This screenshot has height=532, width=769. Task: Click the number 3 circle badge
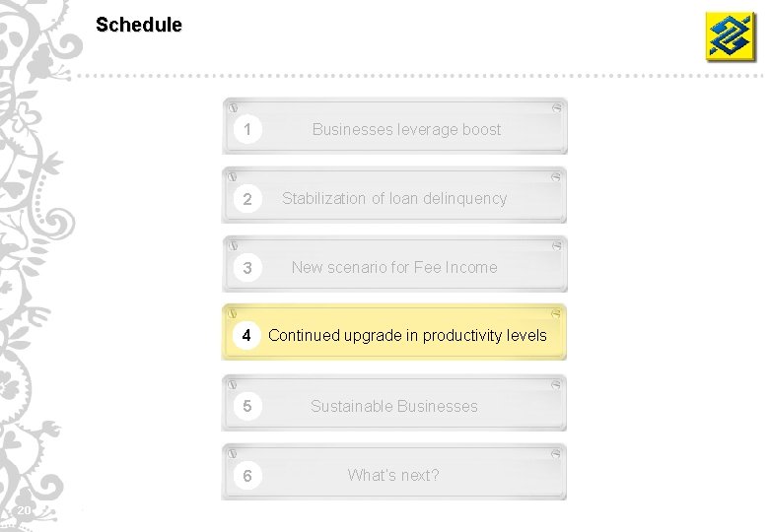(247, 268)
